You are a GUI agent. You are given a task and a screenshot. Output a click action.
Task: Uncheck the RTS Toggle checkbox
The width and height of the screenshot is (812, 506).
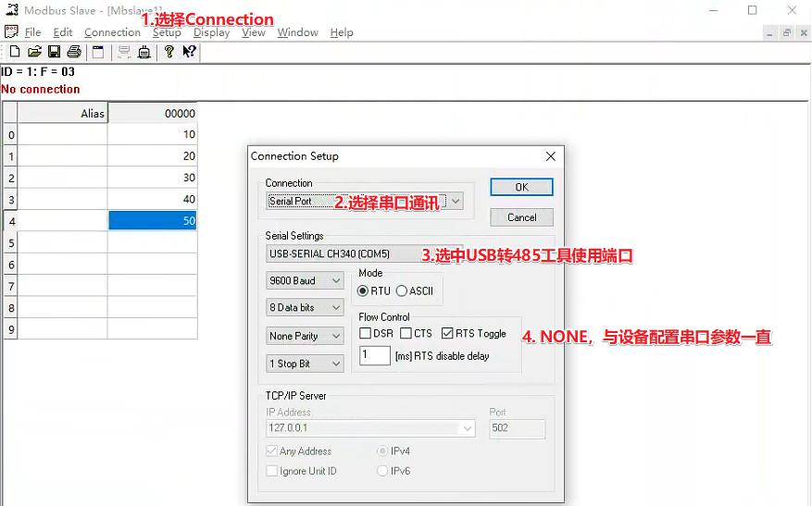click(448, 333)
